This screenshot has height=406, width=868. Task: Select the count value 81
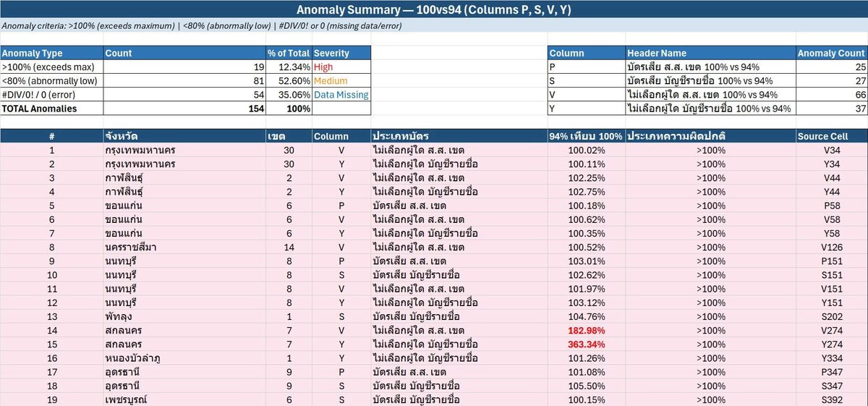tap(185, 81)
